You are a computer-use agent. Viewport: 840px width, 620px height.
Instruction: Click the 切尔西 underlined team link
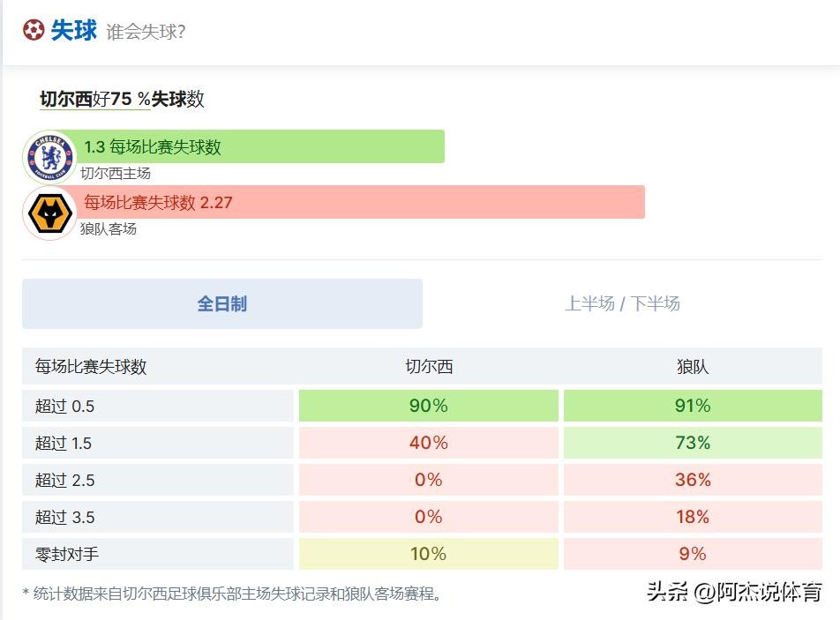coord(65,99)
